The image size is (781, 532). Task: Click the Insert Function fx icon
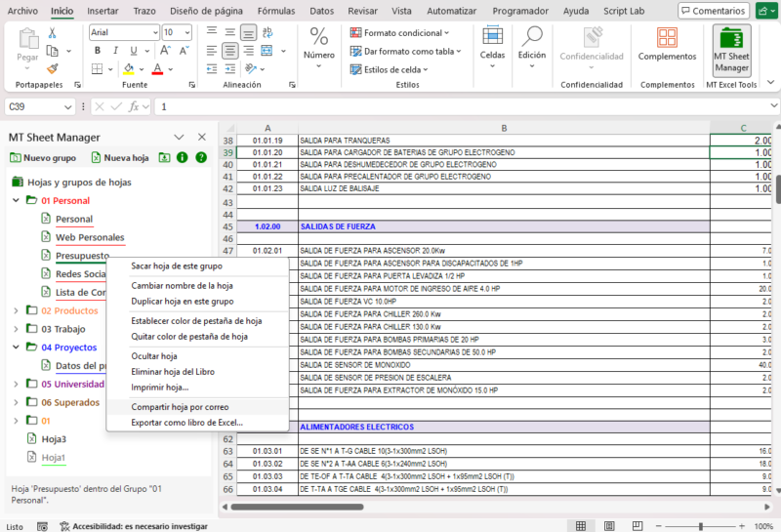(x=134, y=106)
